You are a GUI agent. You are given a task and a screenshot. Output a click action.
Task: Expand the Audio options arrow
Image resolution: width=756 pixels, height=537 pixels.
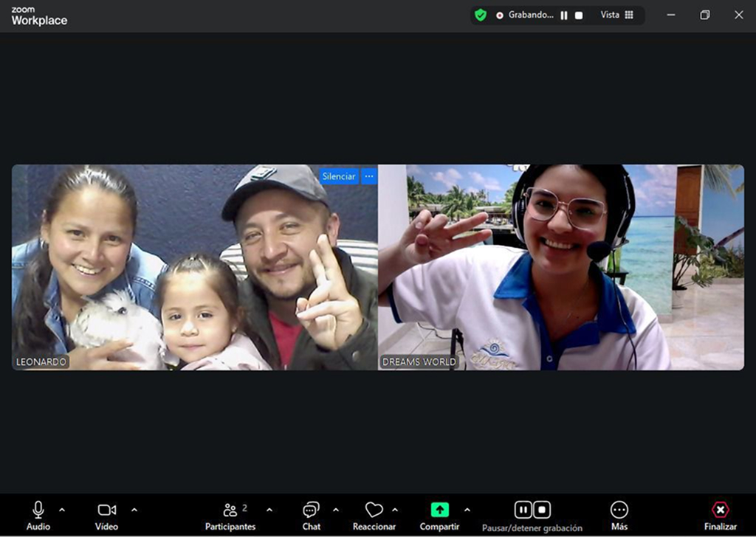[62, 510]
